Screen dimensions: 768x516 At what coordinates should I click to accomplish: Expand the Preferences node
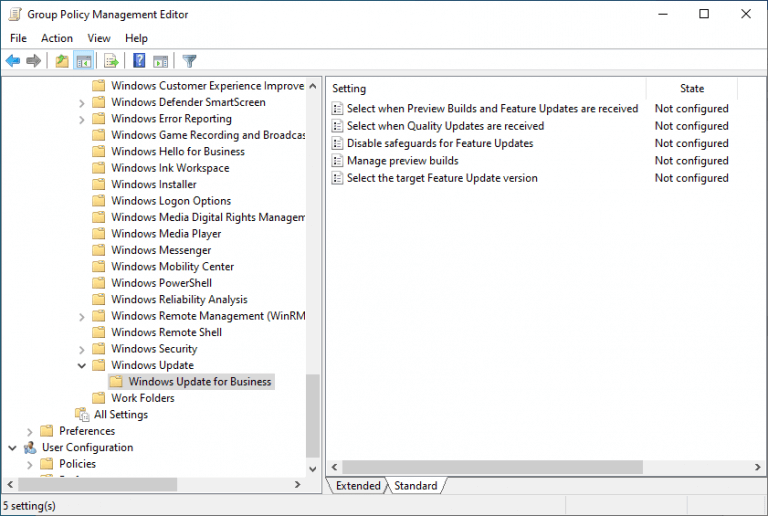[x=30, y=432]
